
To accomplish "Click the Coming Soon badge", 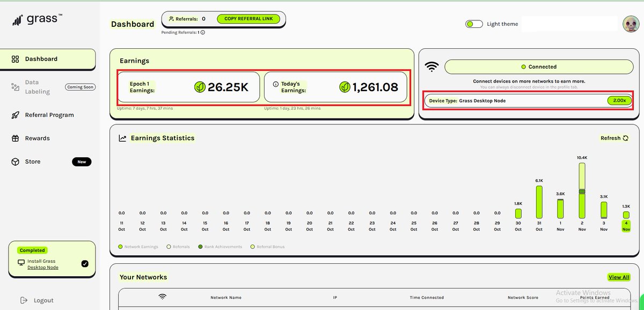I will coord(80,87).
